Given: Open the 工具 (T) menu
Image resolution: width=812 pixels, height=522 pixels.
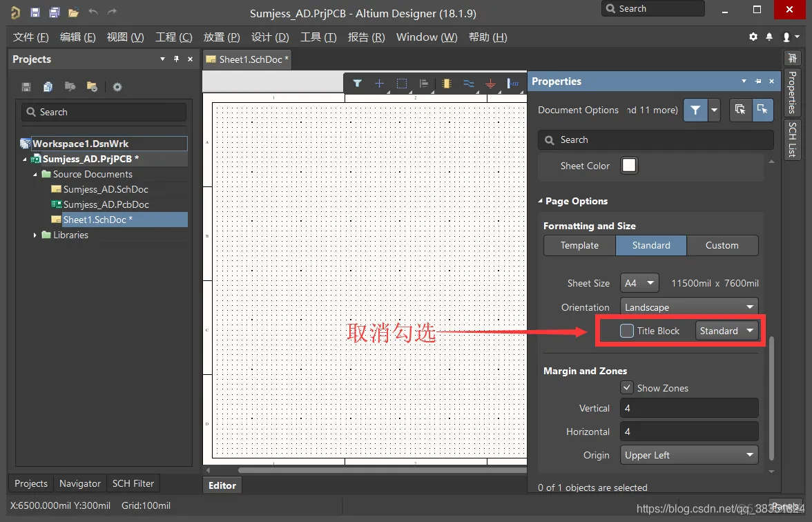Looking at the screenshot, I should click(x=318, y=37).
